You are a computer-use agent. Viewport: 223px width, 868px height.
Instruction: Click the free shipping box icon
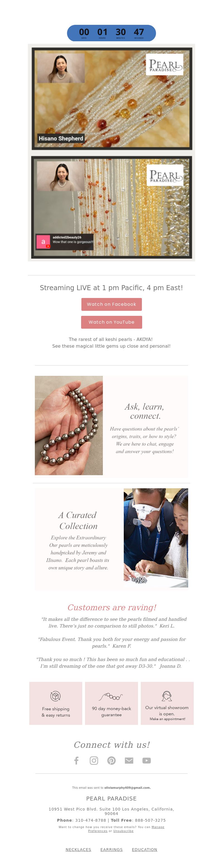pos(55,696)
